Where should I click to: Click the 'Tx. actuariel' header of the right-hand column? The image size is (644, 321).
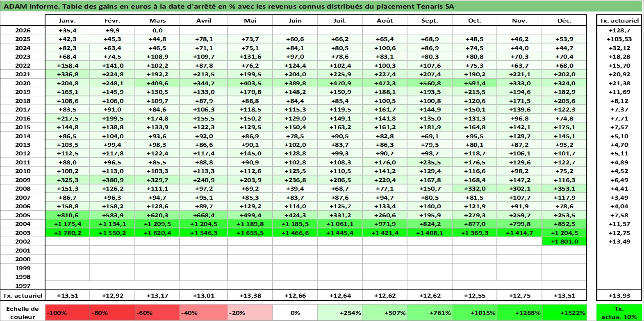[x=619, y=20]
